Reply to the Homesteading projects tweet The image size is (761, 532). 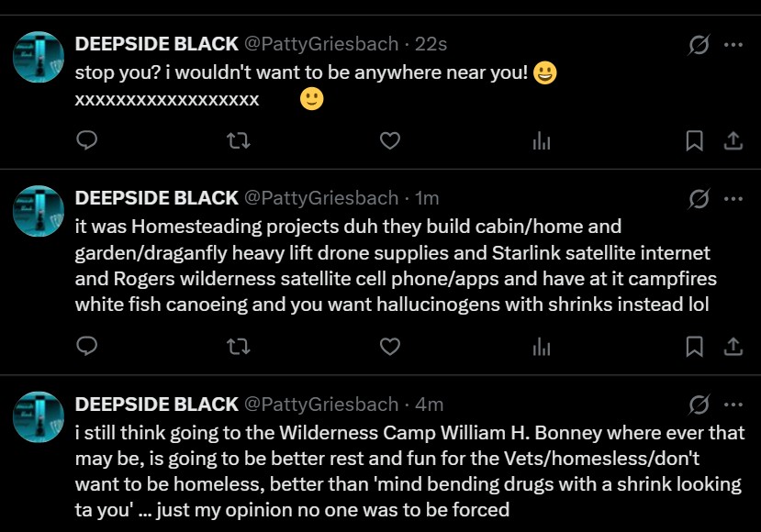click(x=87, y=346)
